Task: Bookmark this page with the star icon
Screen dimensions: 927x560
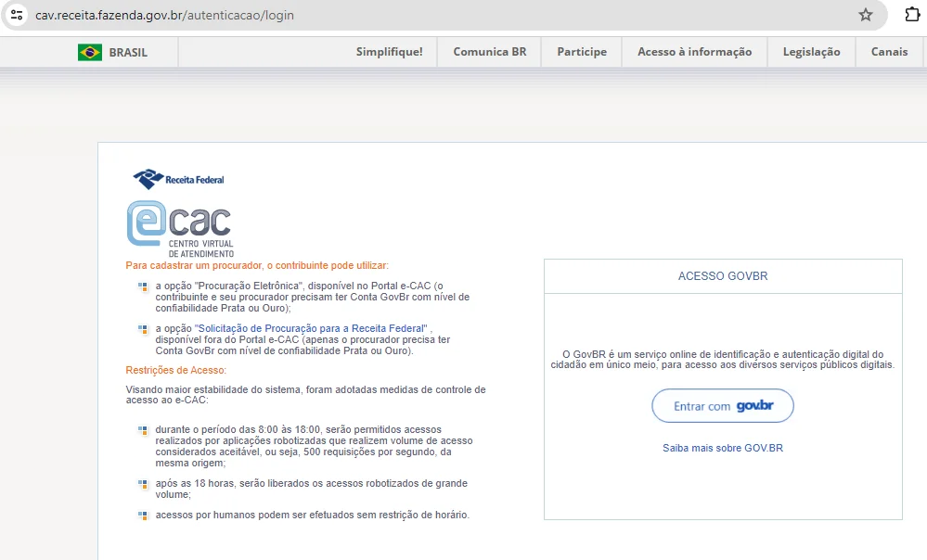Action: (866, 15)
